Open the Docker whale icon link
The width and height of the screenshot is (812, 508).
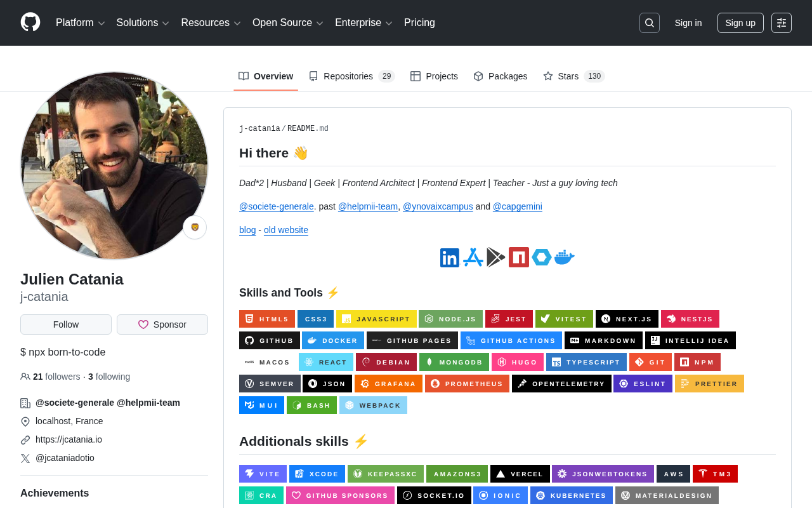(565, 257)
